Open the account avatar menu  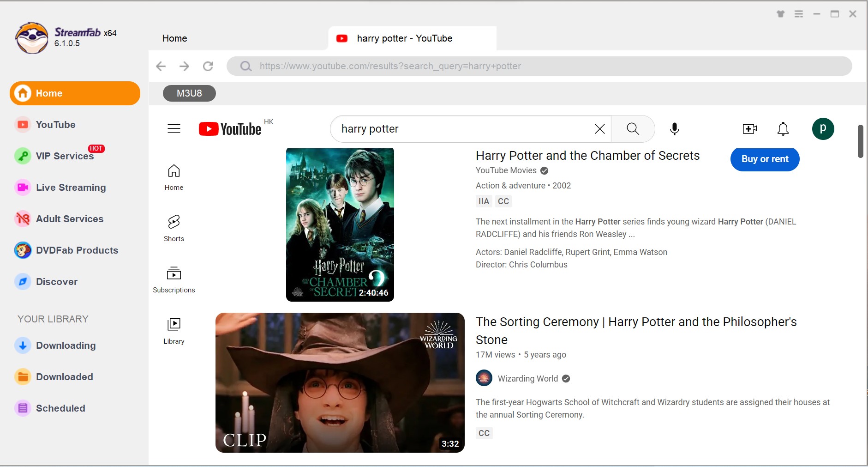coord(823,129)
